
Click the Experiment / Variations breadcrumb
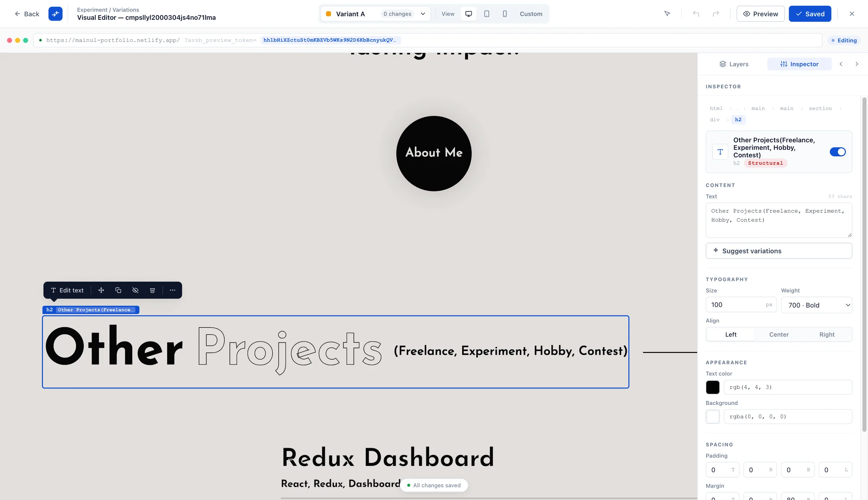tap(108, 10)
